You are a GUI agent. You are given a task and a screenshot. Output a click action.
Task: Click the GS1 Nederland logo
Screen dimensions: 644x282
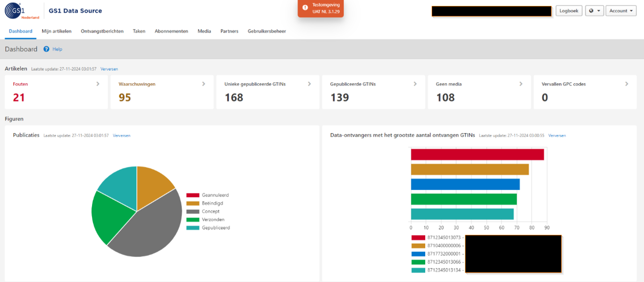22,11
